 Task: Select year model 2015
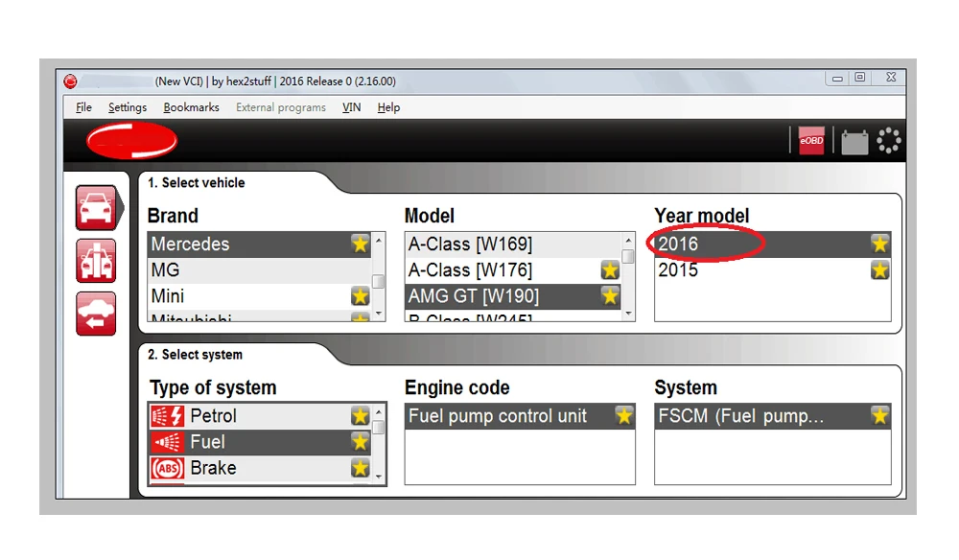click(772, 270)
